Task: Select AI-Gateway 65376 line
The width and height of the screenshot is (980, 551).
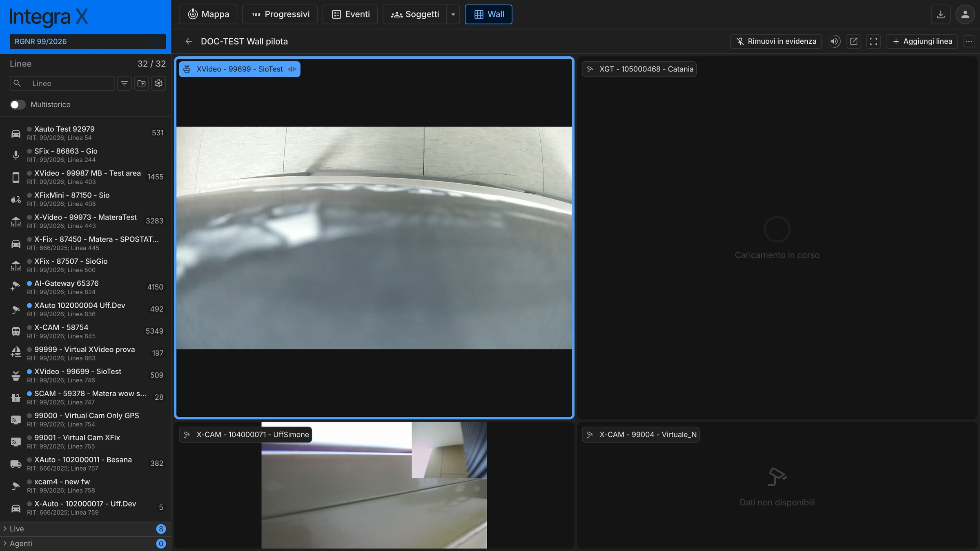Action: 85,287
